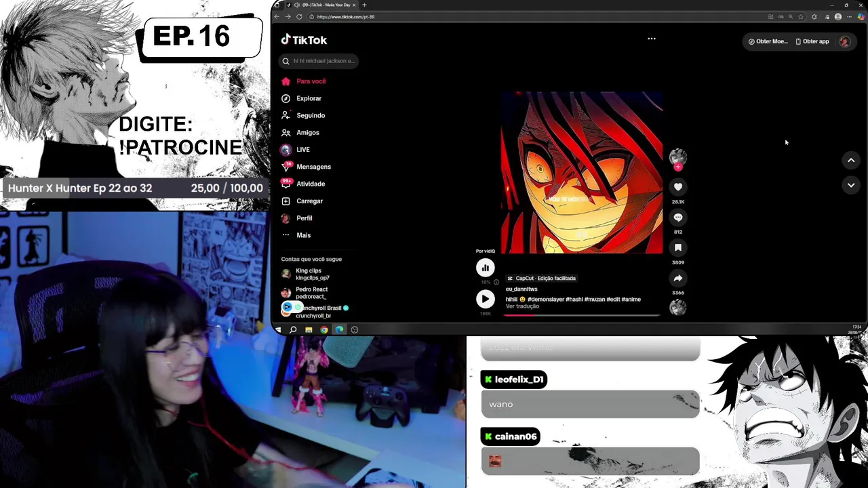The image size is (868, 488).
Task: Click the vidIQ info icon next to 16%
Action: [x=496, y=282]
